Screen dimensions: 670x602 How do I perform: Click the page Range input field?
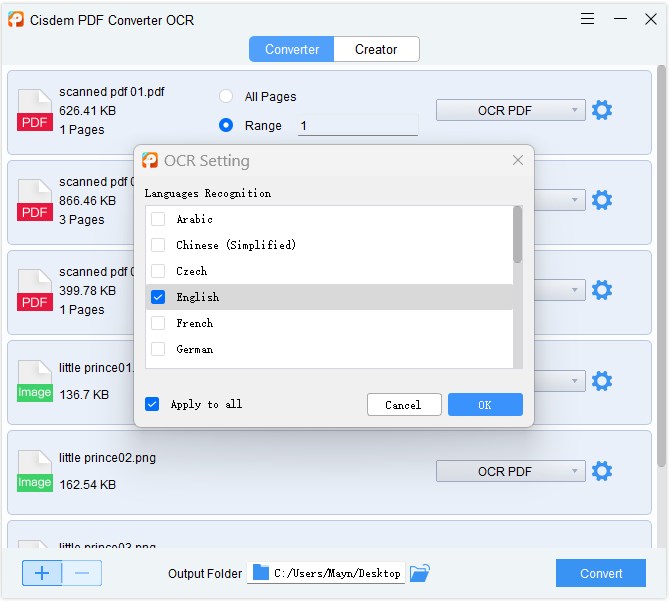pyautogui.click(x=358, y=126)
